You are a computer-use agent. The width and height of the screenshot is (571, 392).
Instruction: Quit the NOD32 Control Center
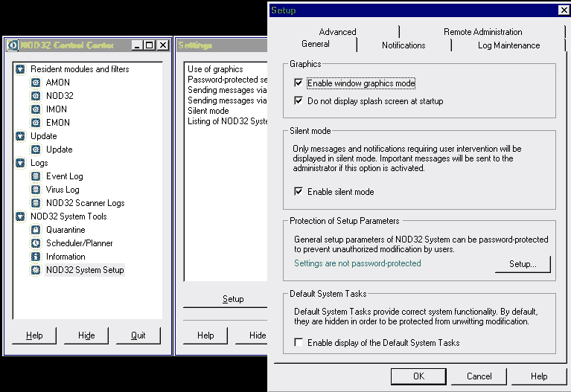coord(138,335)
